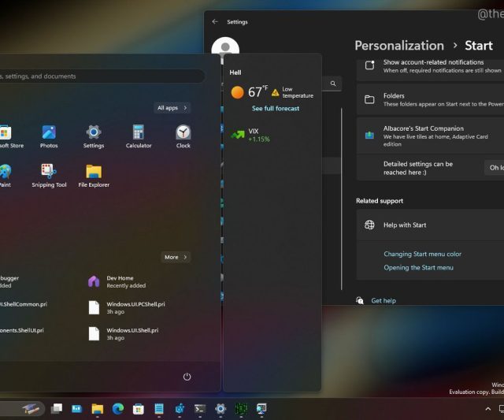Open Changing Start menu color link
Viewport: 504px width, 420px height.
(422, 254)
